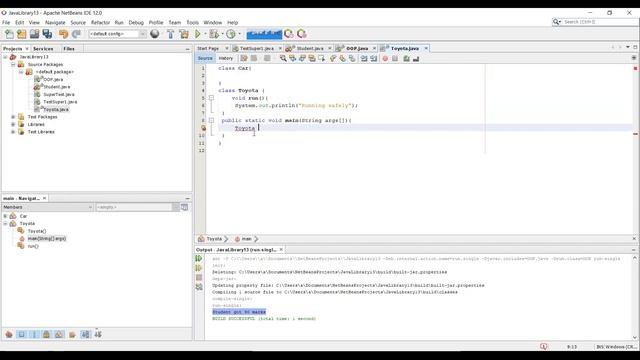Expand the Libraries node
Image resolution: width=640 pixels, height=360 pixels.
pos(13,124)
